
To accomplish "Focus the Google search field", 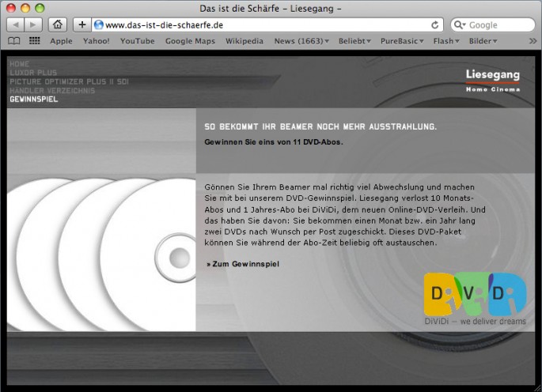I will pyautogui.click(x=493, y=24).
